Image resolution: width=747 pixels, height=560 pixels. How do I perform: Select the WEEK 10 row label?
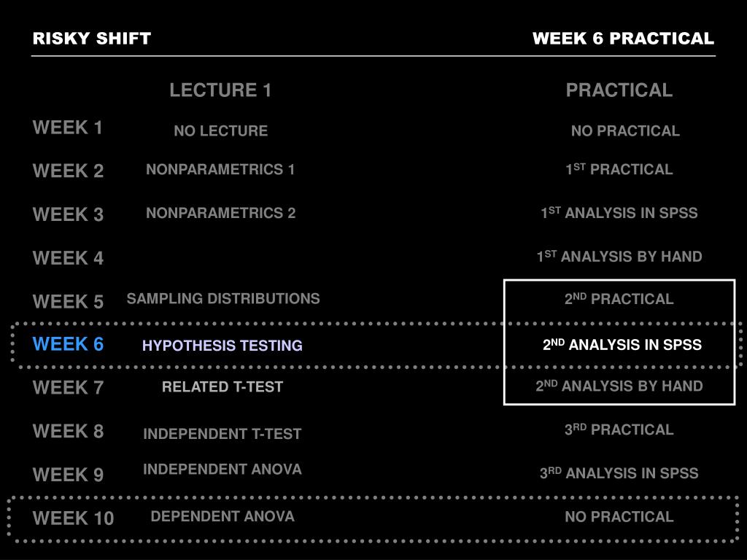(x=74, y=518)
